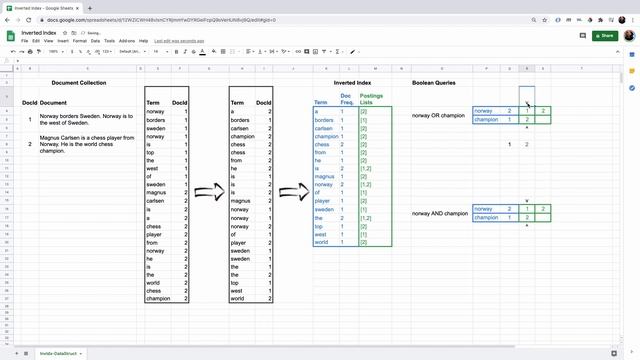Click the Insert chart icon
This screenshot has width=640, height=360.
[x=315, y=52]
